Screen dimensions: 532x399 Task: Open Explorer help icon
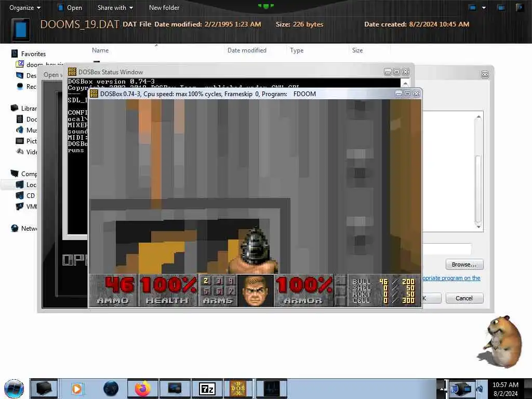click(x=519, y=7)
